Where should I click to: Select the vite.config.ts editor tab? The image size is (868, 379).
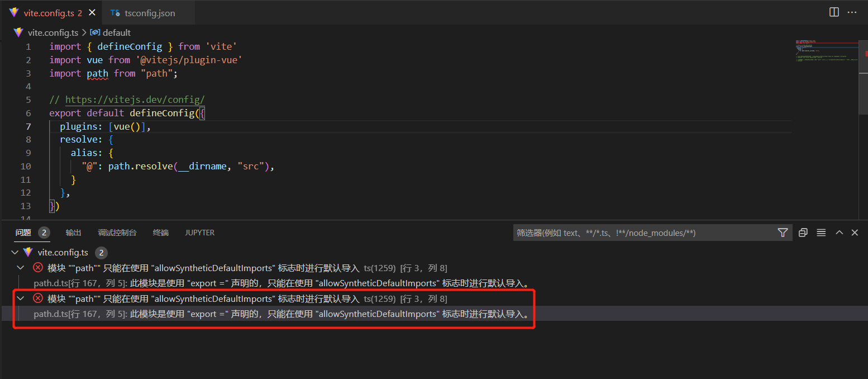[x=53, y=12]
